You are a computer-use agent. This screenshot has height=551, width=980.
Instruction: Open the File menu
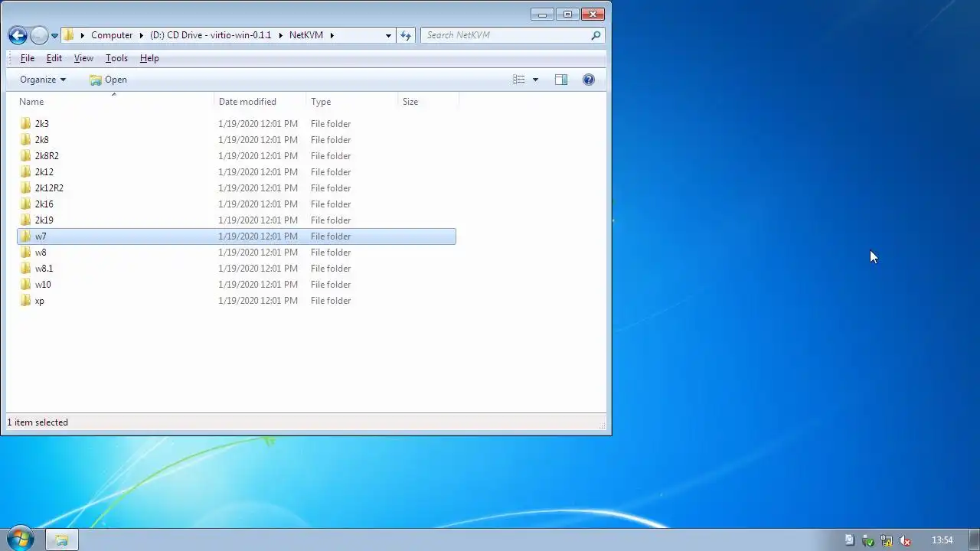[28, 58]
